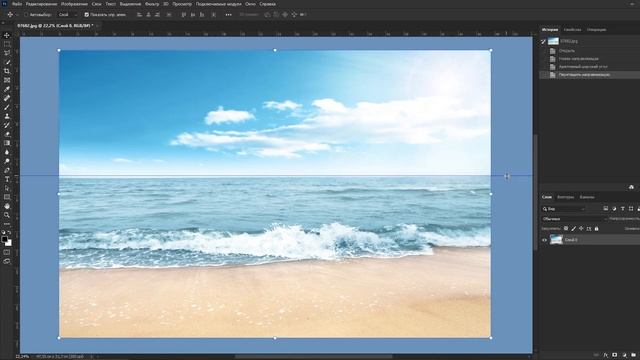Toggle history brush source box beside snapshot

coord(544,41)
